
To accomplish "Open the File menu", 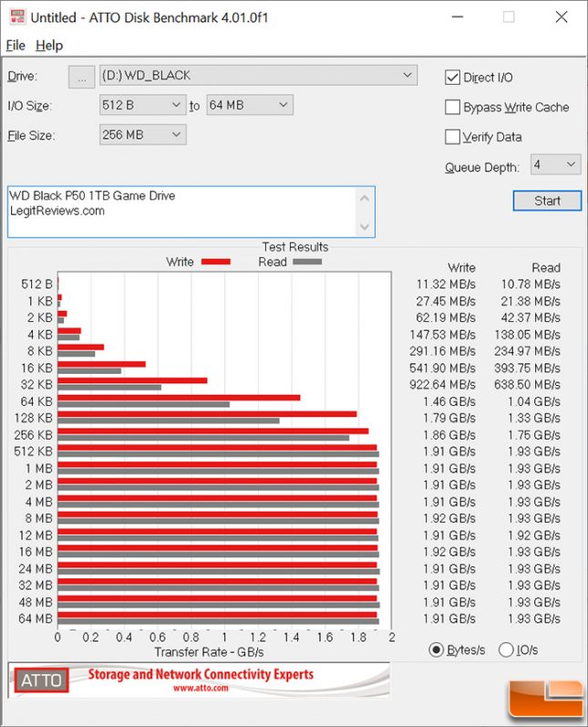I will tap(15, 46).
